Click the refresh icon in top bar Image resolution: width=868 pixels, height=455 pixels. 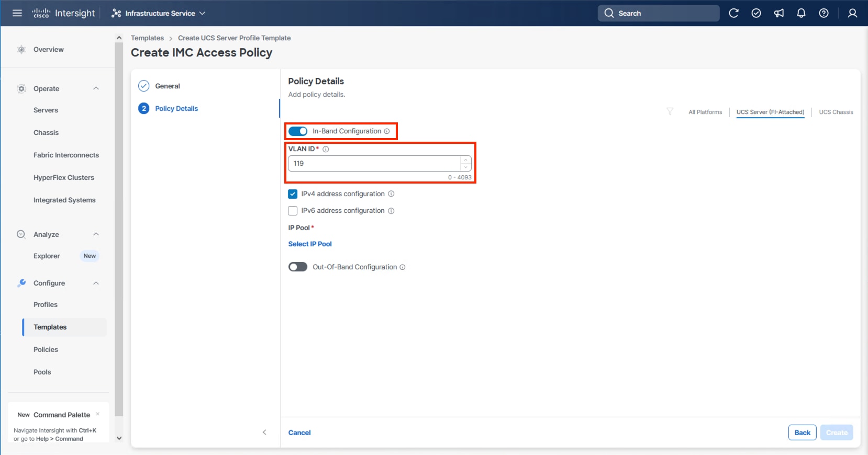(x=733, y=13)
